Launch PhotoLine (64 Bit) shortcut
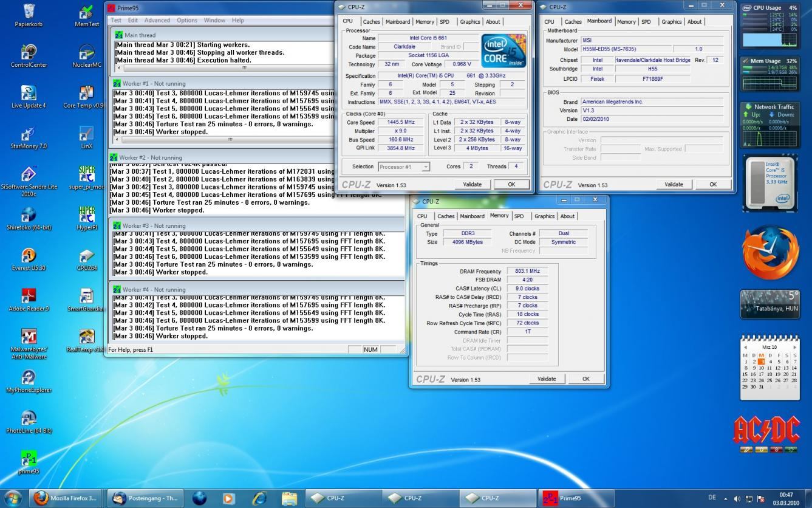 pos(29,421)
